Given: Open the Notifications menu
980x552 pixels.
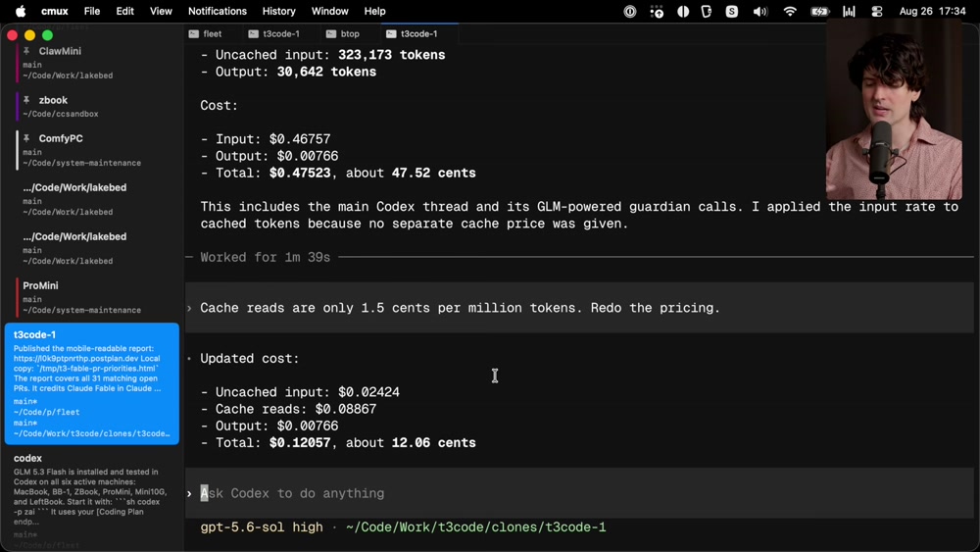Looking at the screenshot, I should pyautogui.click(x=218, y=11).
